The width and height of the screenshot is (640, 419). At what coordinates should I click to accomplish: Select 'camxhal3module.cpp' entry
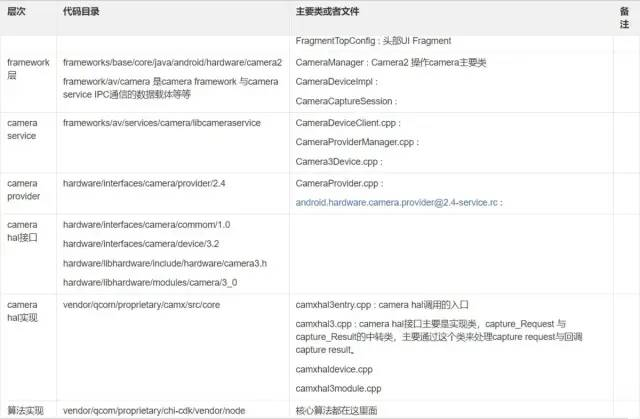[x=338, y=388]
